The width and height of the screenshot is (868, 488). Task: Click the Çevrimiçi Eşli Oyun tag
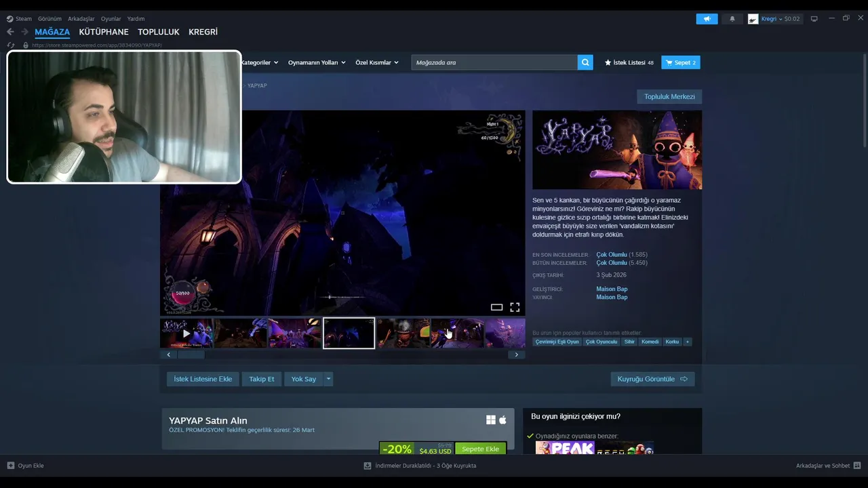(x=557, y=342)
